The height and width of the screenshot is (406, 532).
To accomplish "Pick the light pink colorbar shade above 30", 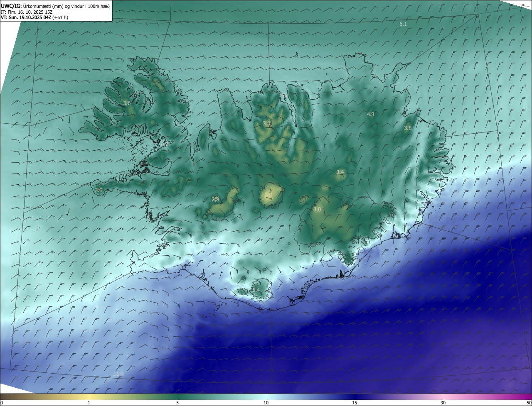I will 443,397.
